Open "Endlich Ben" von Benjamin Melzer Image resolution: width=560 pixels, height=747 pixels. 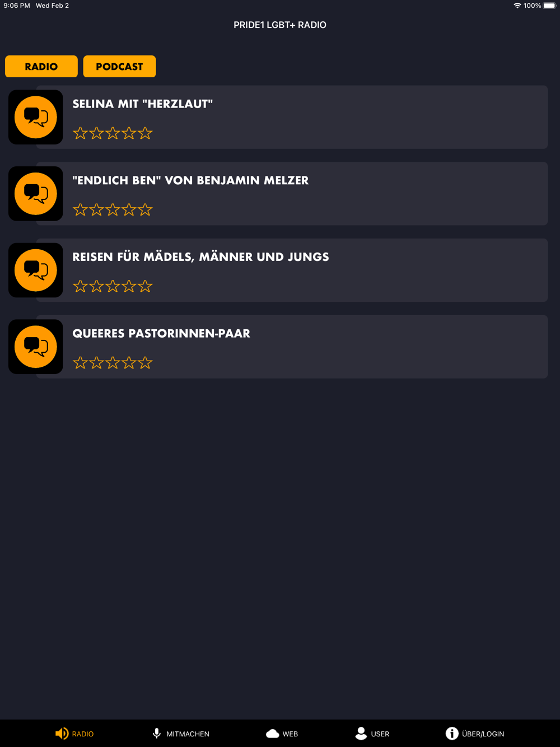tap(190, 180)
